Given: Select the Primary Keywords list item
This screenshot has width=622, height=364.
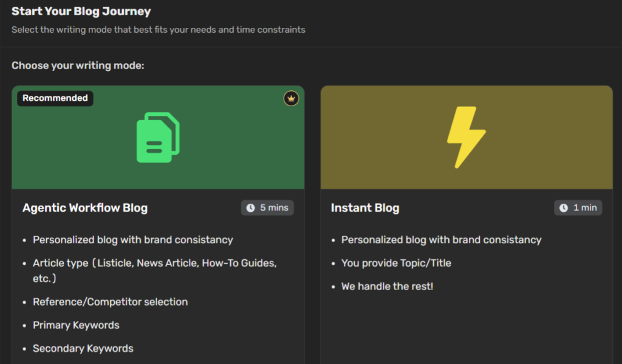Looking at the screenshot, I should coord(76,325).
